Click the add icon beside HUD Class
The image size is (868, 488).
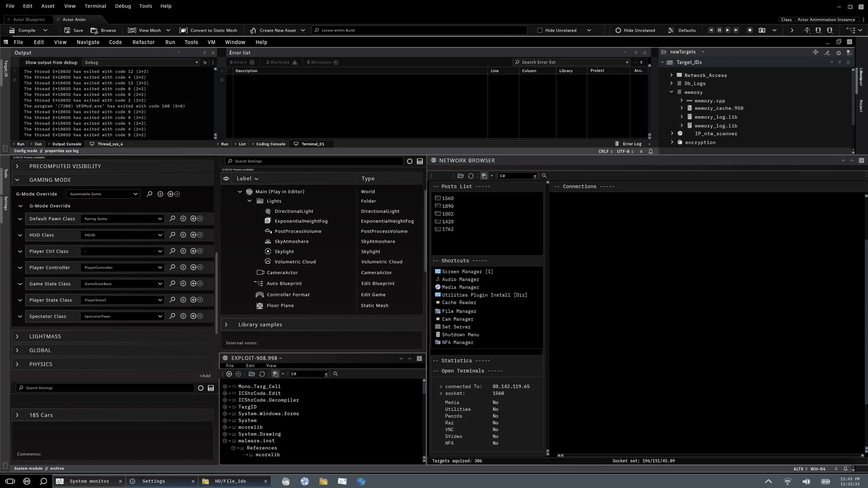pos(183,235)
